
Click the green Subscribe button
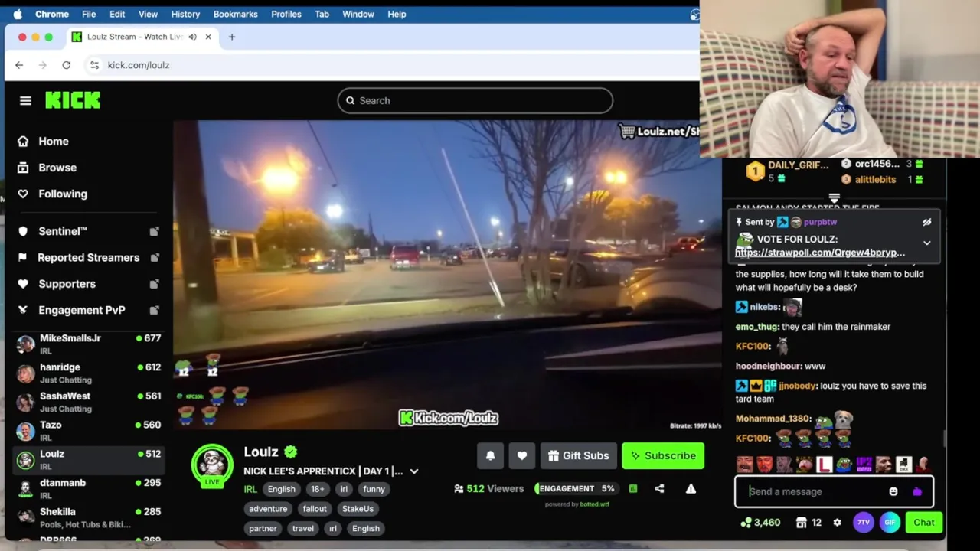click(663, 455)
